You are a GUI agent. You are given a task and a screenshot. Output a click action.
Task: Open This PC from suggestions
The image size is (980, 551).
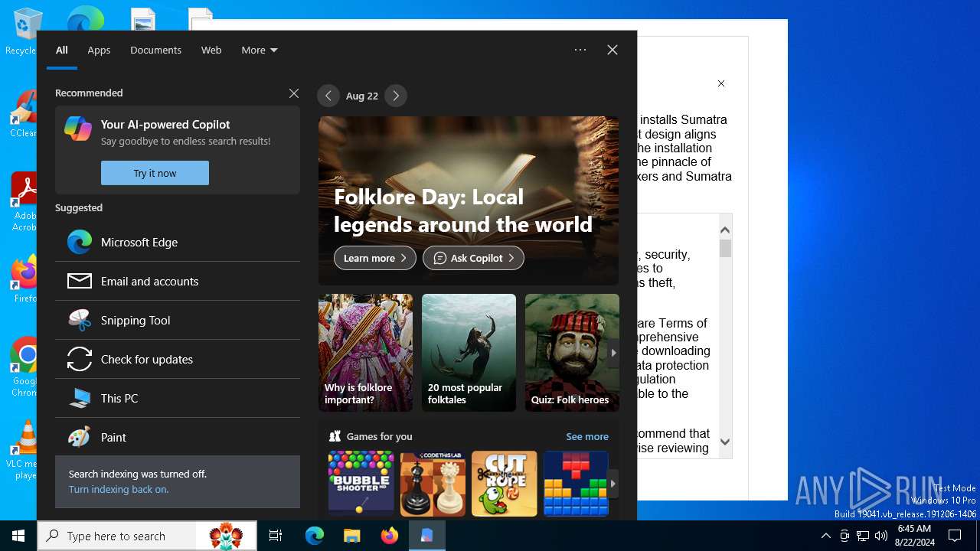(x=178, y=398)
